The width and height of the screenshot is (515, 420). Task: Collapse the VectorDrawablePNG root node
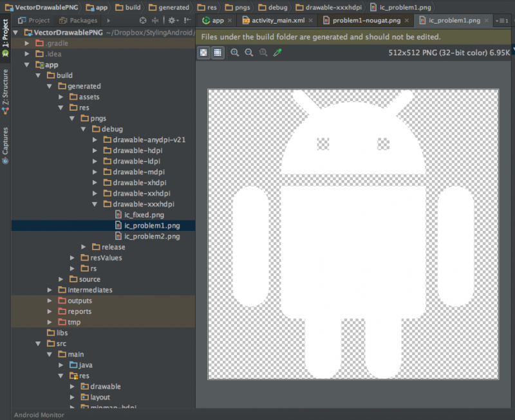(x=15, y=33)
